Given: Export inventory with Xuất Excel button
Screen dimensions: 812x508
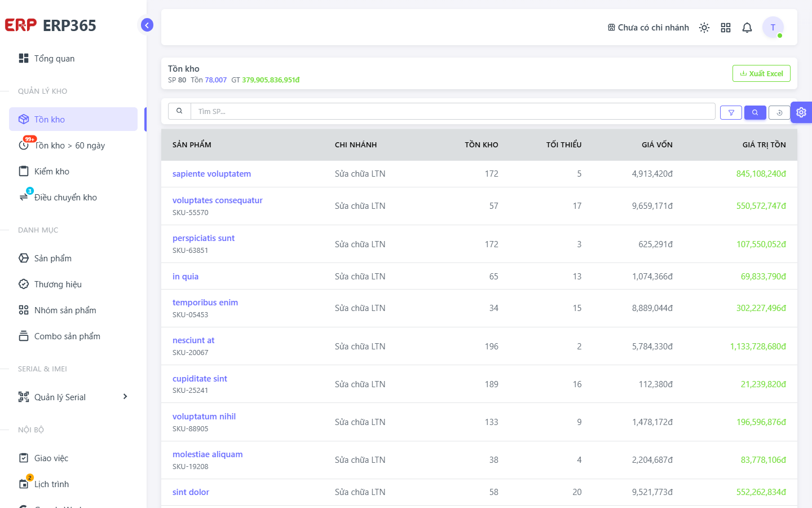Looking at the screenshot, I should [761, 73].
